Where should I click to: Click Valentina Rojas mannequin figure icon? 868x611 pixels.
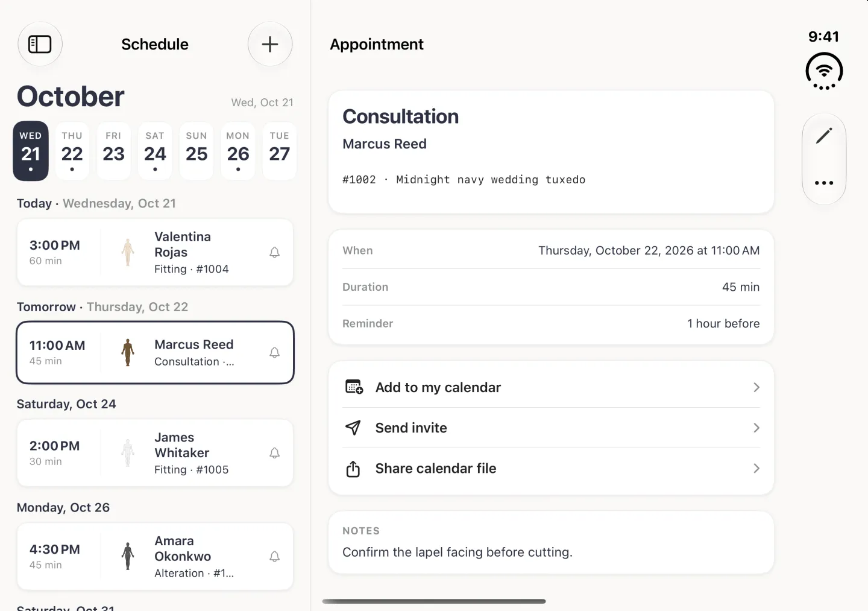(128, 252)
